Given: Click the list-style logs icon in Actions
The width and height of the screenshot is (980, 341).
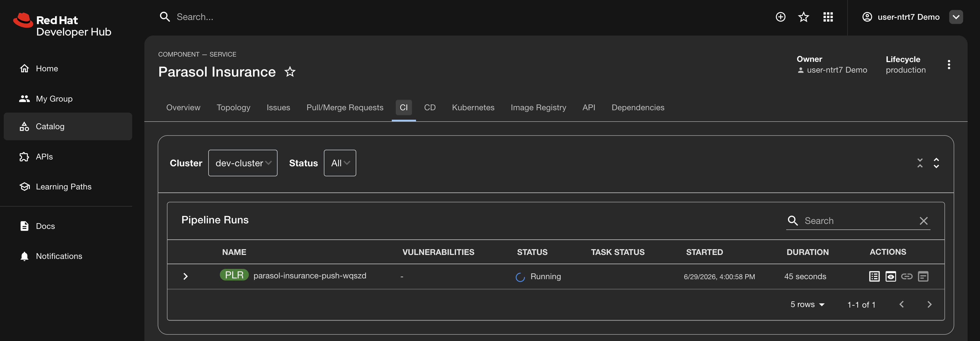Looking at the screenshot, I should click(874, 276).
